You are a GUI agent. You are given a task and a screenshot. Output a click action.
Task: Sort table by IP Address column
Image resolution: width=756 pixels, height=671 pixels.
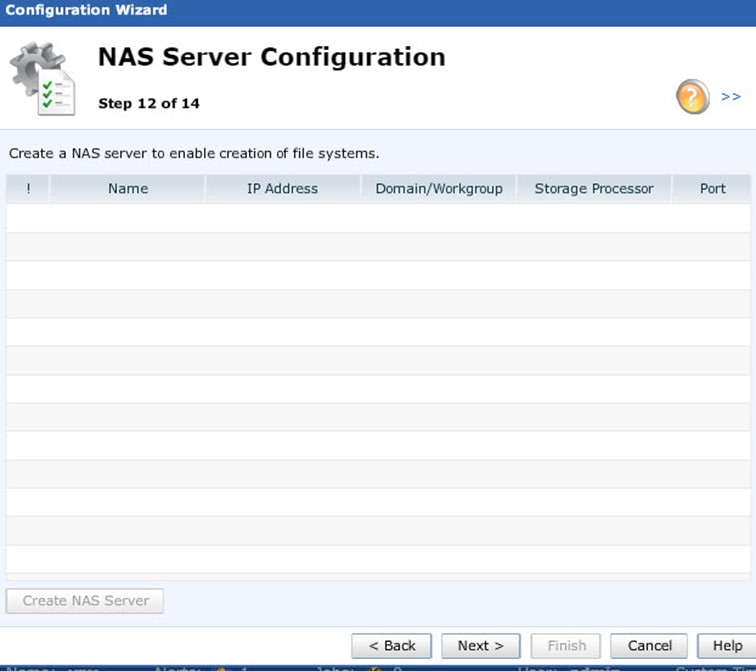click(282, 188)
